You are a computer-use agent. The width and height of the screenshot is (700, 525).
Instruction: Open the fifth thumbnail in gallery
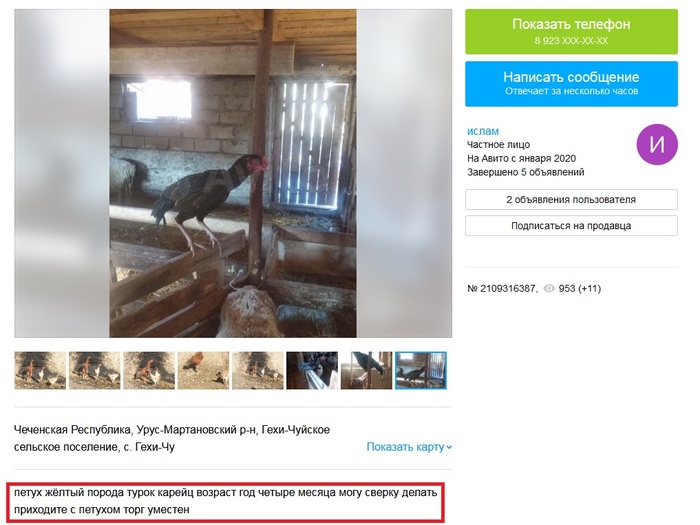click(x=258, y=371)
